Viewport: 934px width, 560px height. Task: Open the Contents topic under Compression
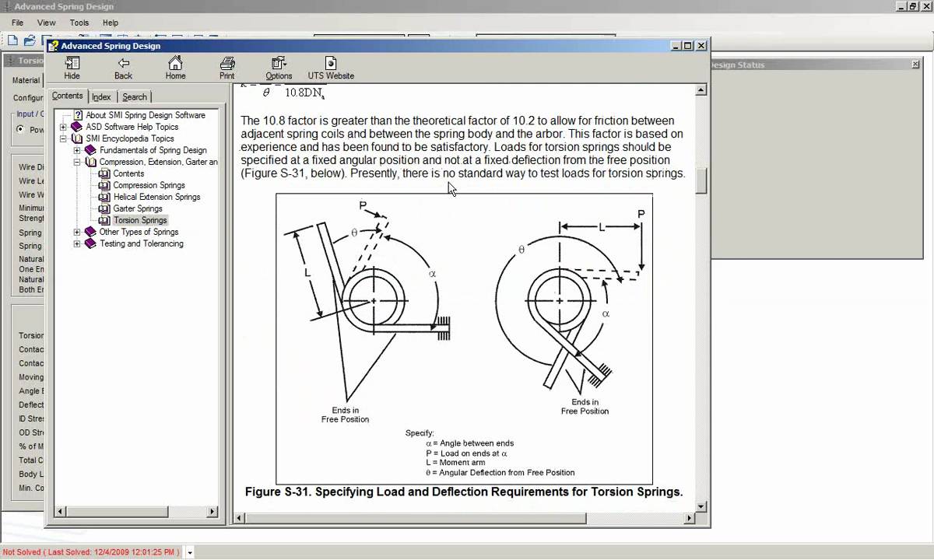128,173
